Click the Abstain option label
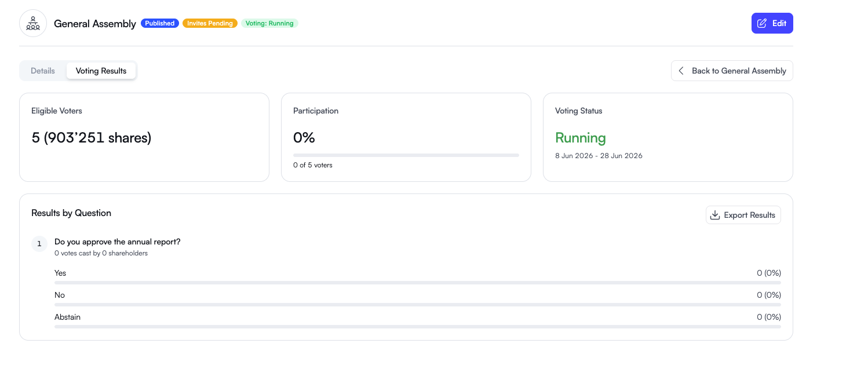Screen dimensions: 868x380 [x=67, y=317]
